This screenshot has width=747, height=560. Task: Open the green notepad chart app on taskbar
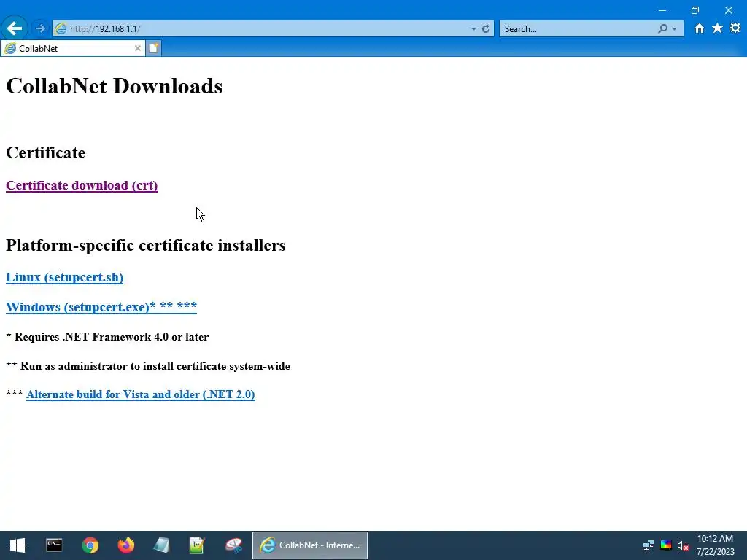(197, 545)
